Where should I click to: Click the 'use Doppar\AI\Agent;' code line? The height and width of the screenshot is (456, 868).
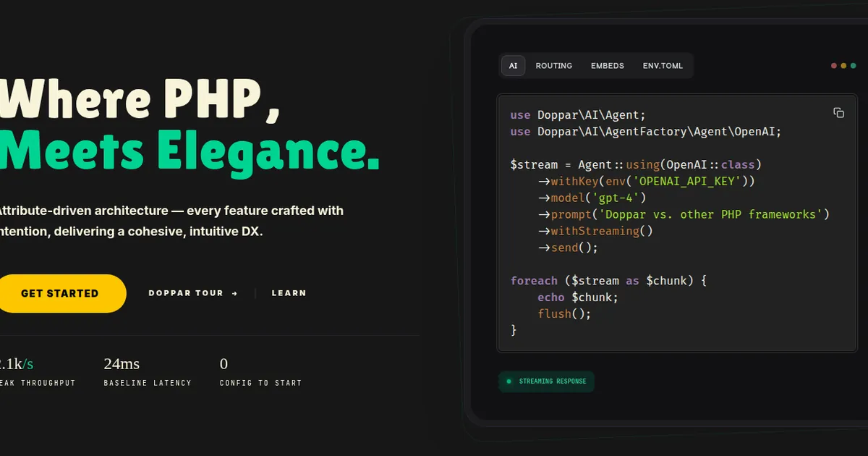point(578,115)
